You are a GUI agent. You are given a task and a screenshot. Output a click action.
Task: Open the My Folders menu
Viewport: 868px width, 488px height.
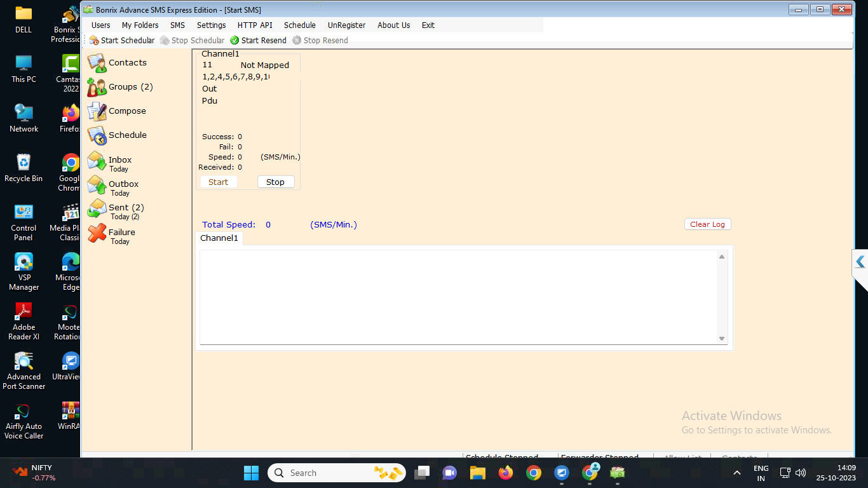click(140, 25)
